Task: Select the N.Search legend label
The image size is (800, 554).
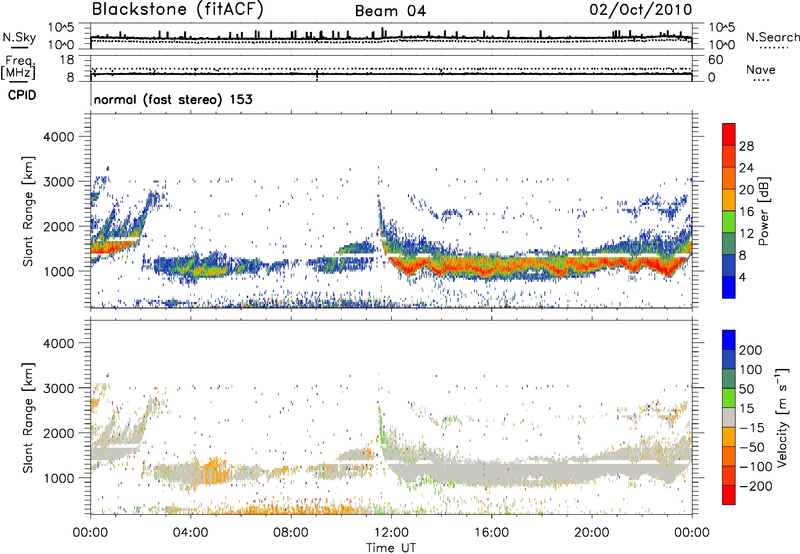Action: pos(772,37)
